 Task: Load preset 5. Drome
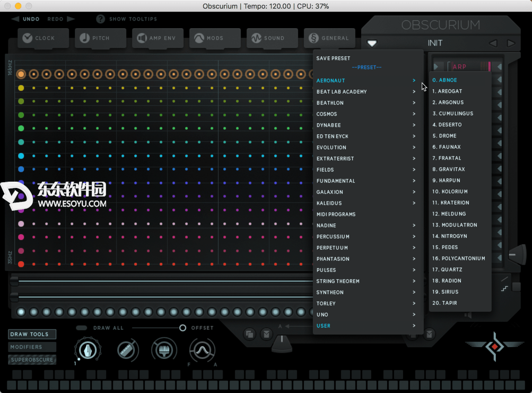pyautogui.click(x=460, y=136)
